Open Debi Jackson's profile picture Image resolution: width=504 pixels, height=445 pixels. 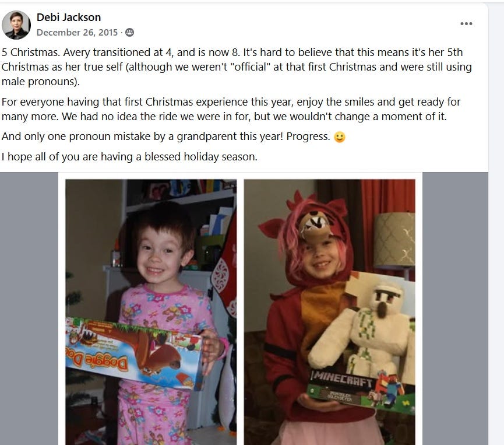pos(16,24)
